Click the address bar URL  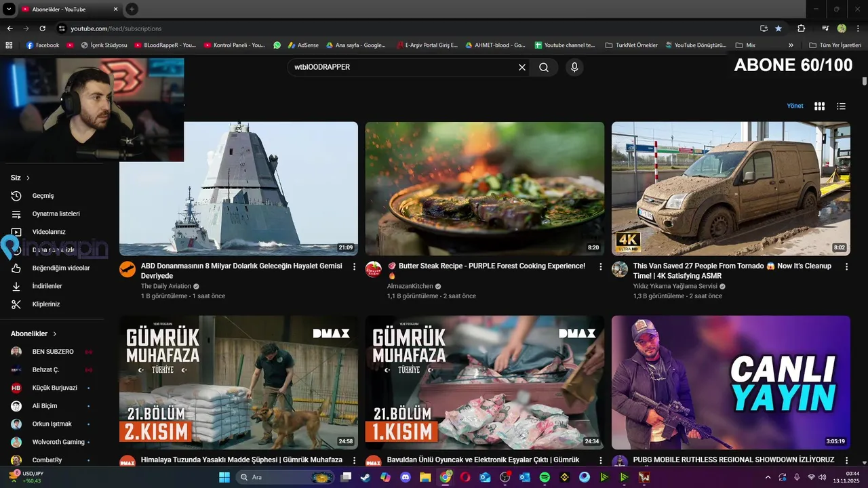coord(116,28)
